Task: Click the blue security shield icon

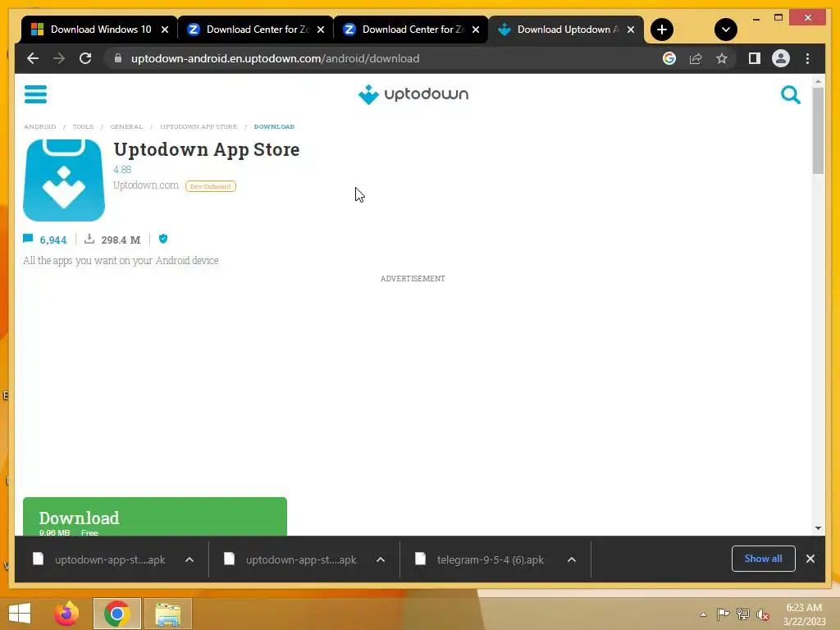Action: [163, 239]
